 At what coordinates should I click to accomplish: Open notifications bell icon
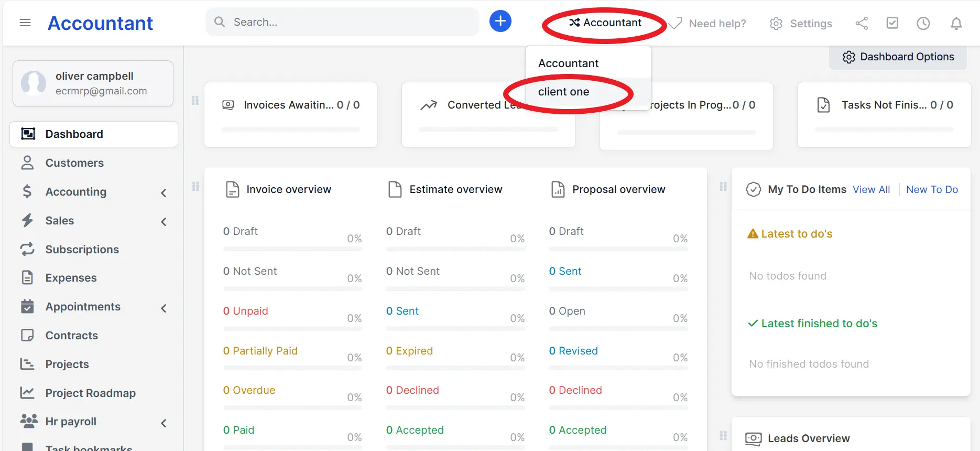tap(956, 24)
